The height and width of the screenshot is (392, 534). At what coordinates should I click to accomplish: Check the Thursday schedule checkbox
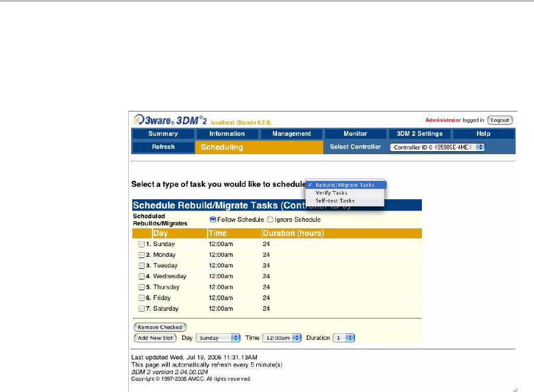click(142, 287)
